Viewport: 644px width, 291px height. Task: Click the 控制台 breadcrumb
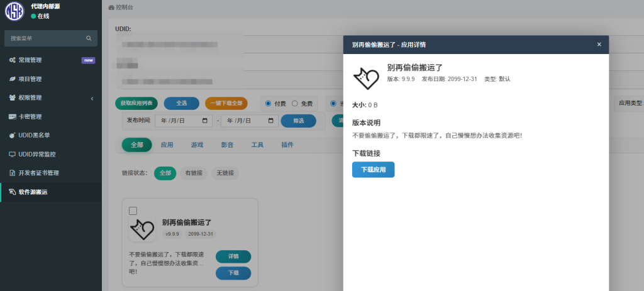click(x=125, y=8)
